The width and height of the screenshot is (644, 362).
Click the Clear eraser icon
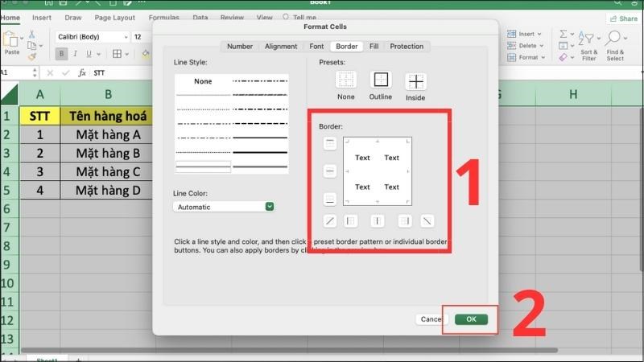563,57
